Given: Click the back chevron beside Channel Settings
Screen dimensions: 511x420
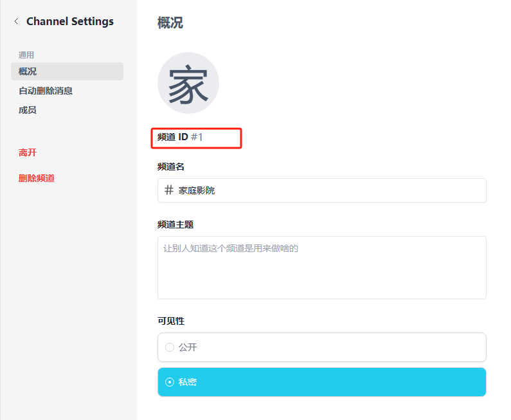Looking at the screenshot, I should [16, 21].
